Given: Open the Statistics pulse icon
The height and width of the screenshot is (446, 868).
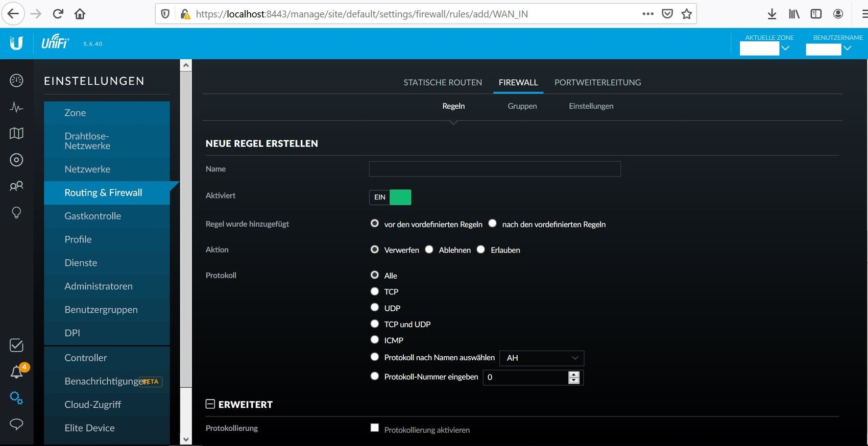Looking at the screenshot, I should (16, 107).
